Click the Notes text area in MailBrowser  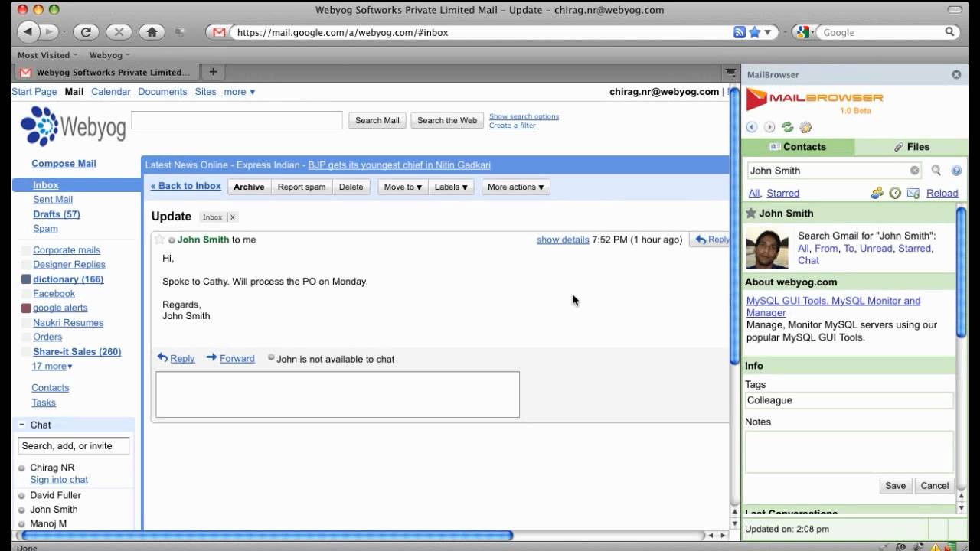click(849, 452)
